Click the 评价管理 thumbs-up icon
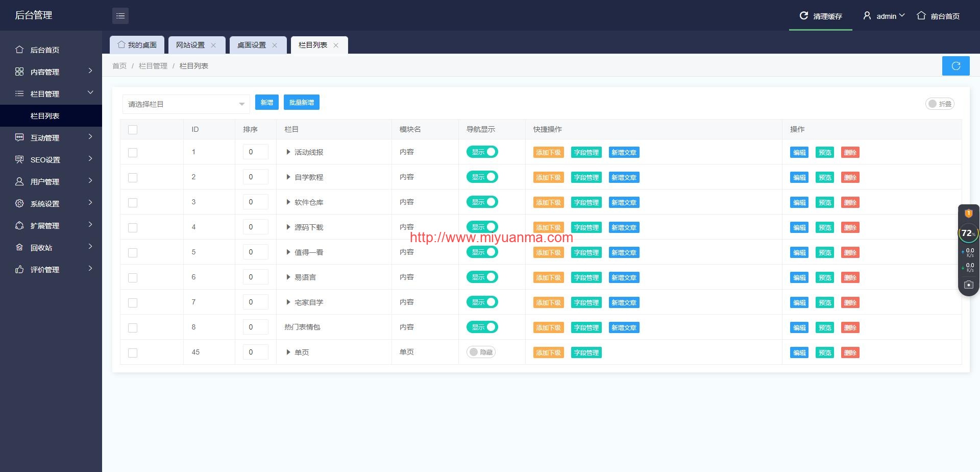The width and height of the screenshot is (980, 472). point(19,269)
